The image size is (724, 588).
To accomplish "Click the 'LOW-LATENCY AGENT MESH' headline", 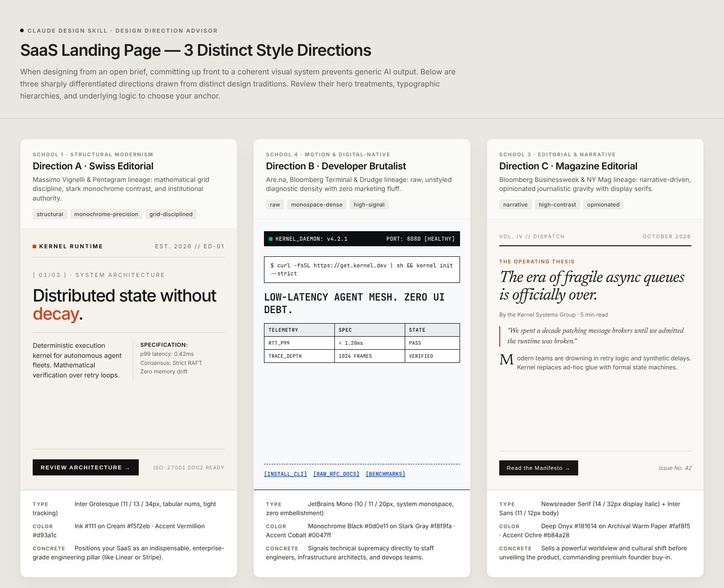I will click(x=354, y=303).
